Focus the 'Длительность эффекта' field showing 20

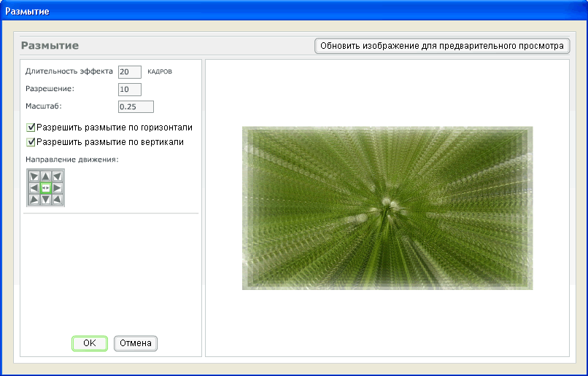pyautogui.click(x=130, y=72)
